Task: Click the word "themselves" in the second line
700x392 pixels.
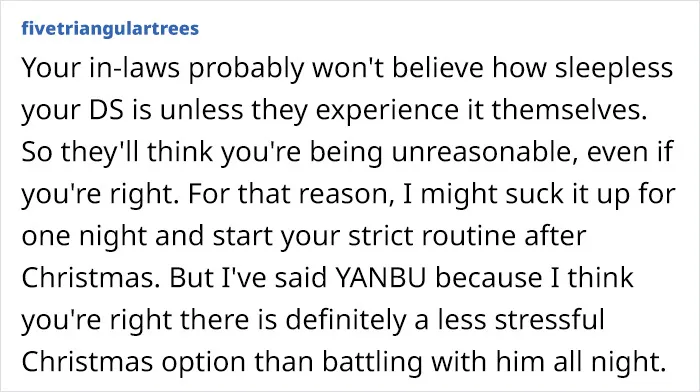Action: point(569,110)
